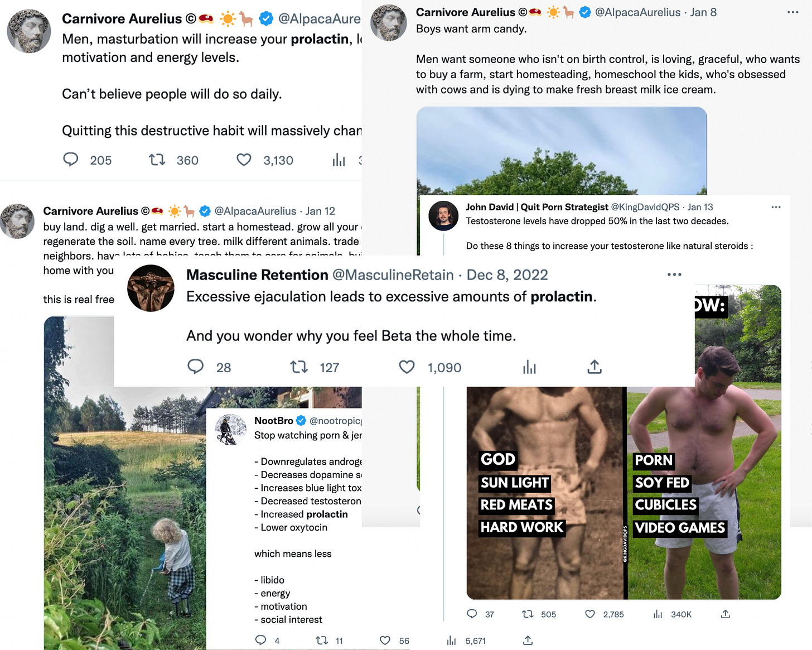Open replies on the tweet with 205 comments
The width and height of the screenshot is (812, 650).
click(x=70, y=160)
